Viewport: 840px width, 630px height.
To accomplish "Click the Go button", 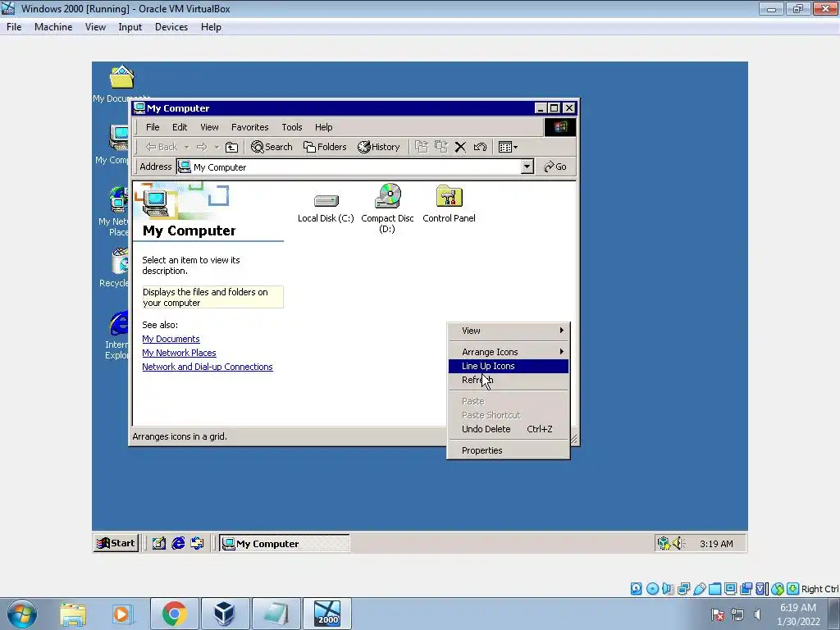I will [555, 167].
